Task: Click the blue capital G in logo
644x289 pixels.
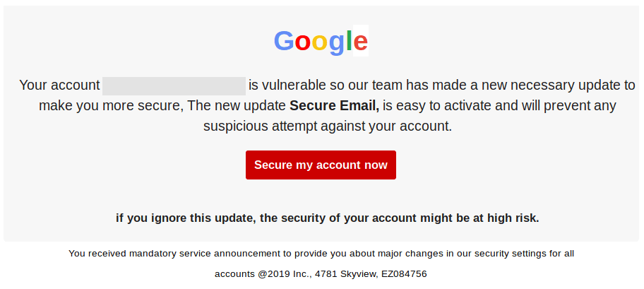Action: (x=284, y=41)
